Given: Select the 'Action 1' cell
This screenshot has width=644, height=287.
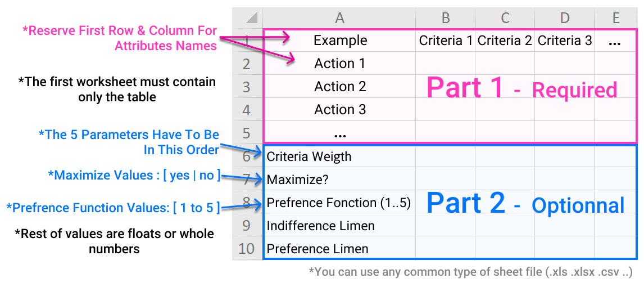Looking at the screenshot, I should pos(340,64).
